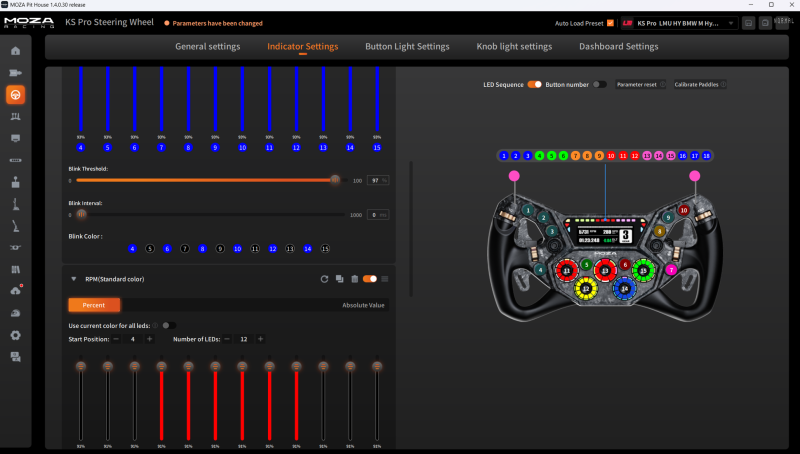Screen dimensions: 800x454
Task: Duplicate the RPM(Standard color) effect
Action: coord(339,279)
